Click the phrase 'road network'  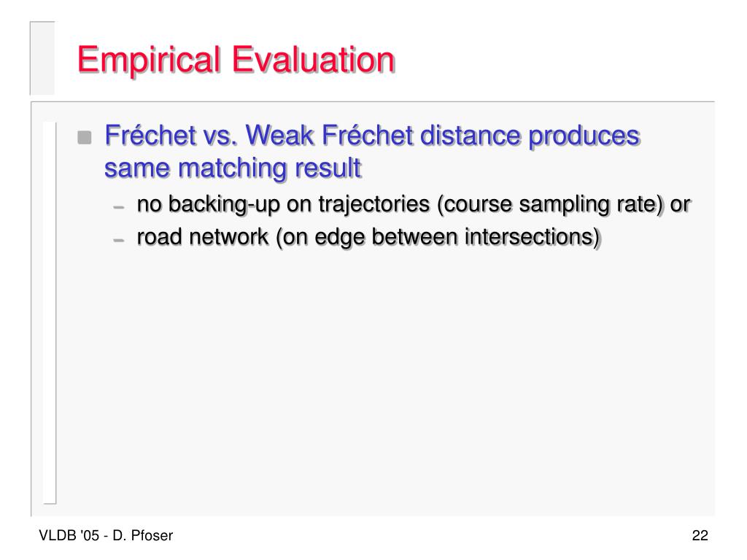tap(203, 237)
